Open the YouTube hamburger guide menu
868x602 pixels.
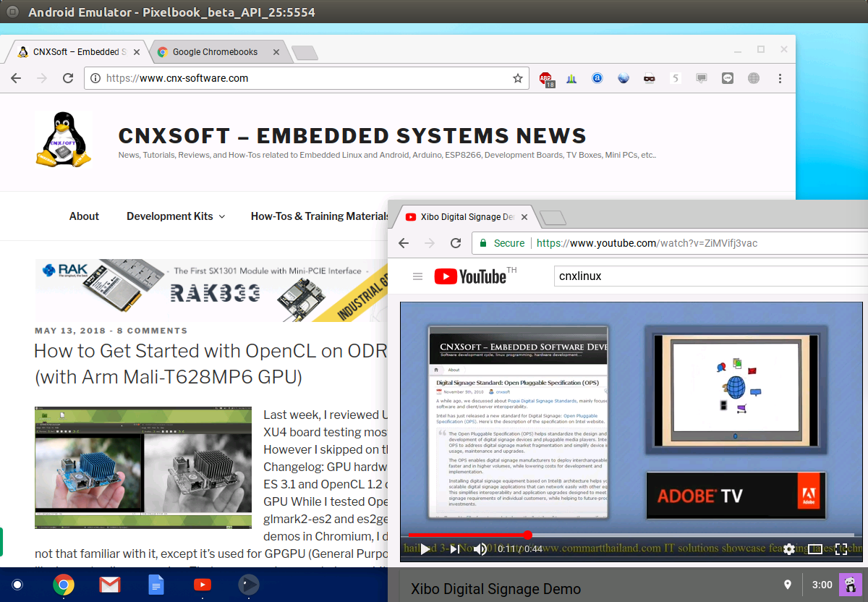tap(417, 276)
